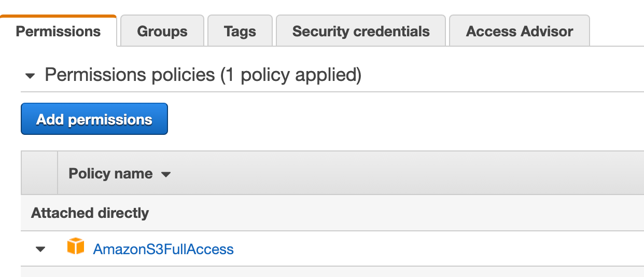The height and width of the screenshot is (277, 644).
Task: Click the orange AmazonS3FullAccess policy box icon
Action: click(x=76, y=246)
